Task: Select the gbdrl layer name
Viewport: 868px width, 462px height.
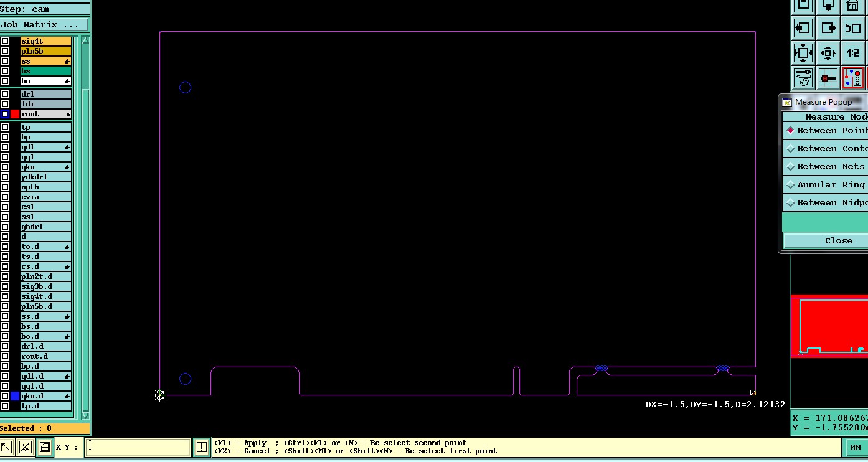Action: [46, 227]
